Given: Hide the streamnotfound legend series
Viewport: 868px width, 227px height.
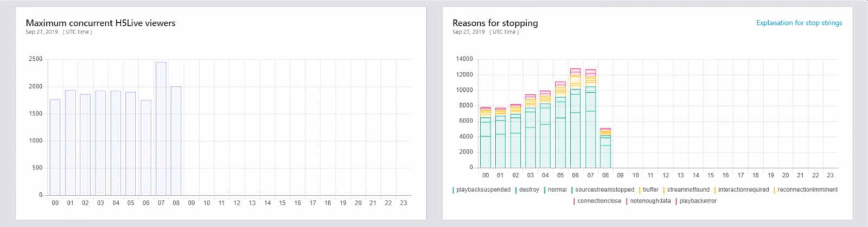Looking at the screenshot, I should click(687, 190).
